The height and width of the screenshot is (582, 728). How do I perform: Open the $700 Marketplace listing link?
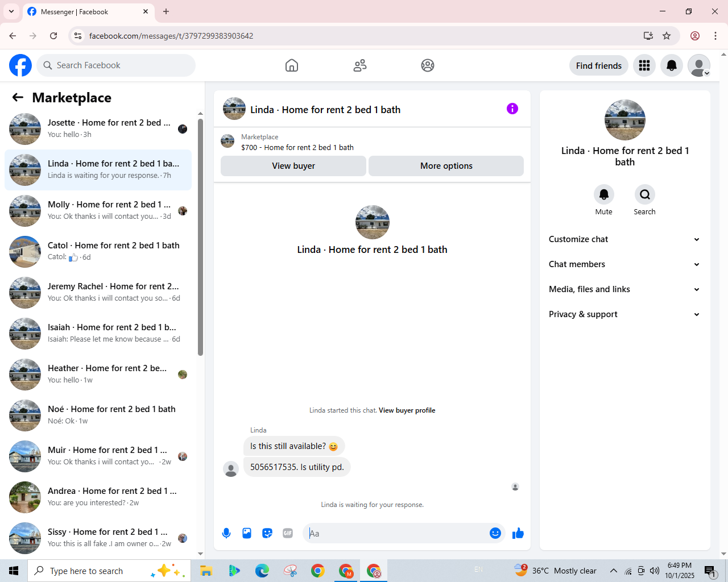(x=297, y=147)
